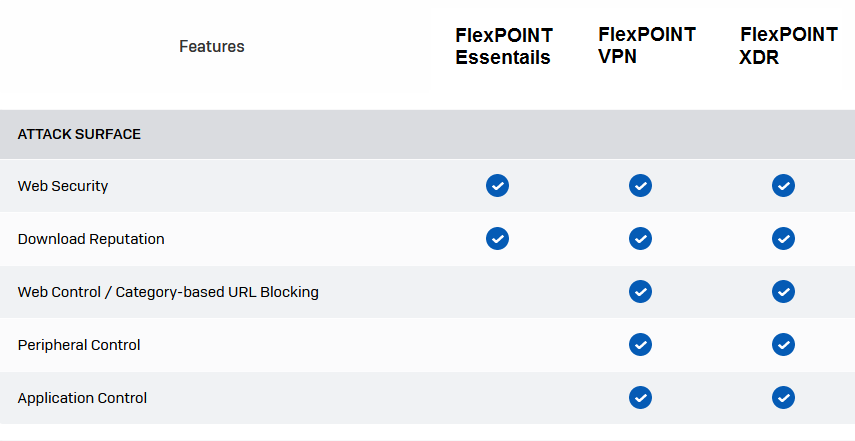The height and width of the screenshot is (441, 855).
Task: Click Web Security checkmark under FlexPOINT VPN
Action: tap(640, 186)
